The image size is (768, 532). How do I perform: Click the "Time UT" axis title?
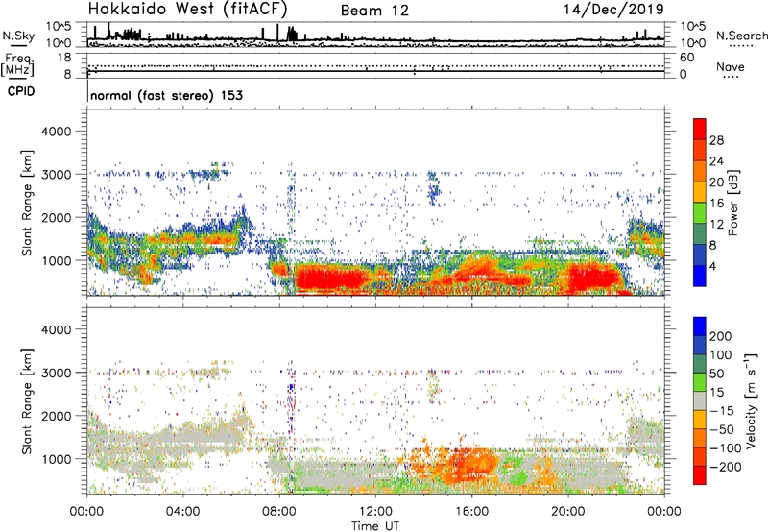pos(375,526)
